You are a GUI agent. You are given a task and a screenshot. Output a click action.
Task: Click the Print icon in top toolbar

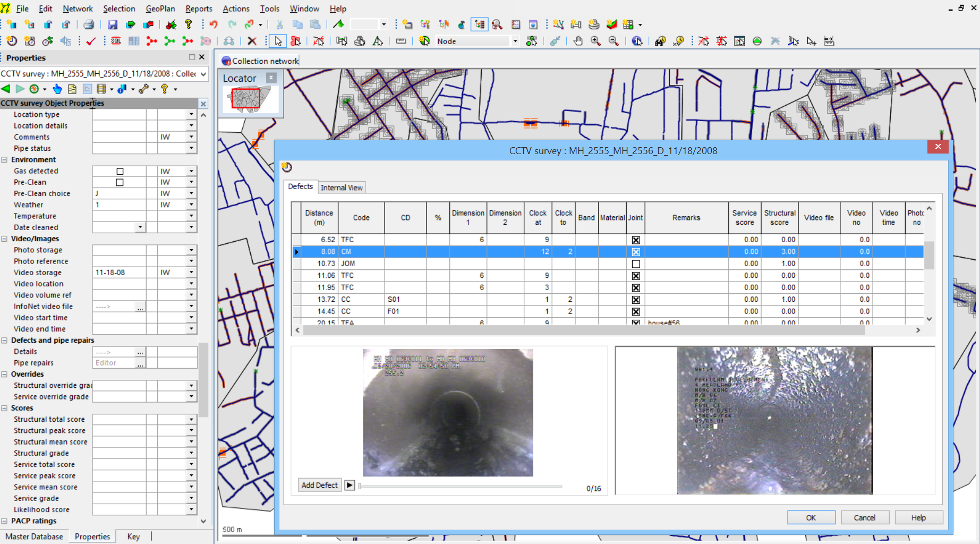(x=89, y=24)
